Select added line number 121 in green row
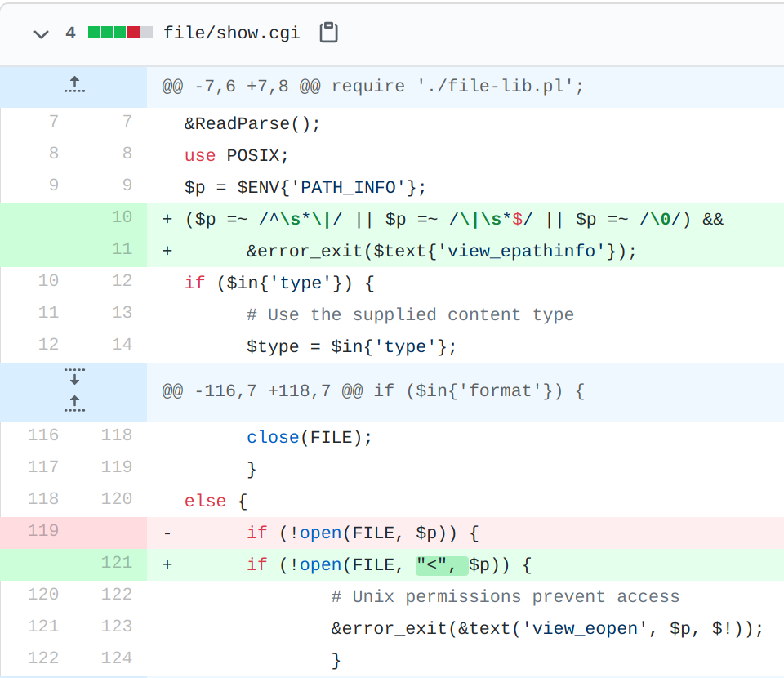Screen dimensions: 784x678 pos(116,563)
